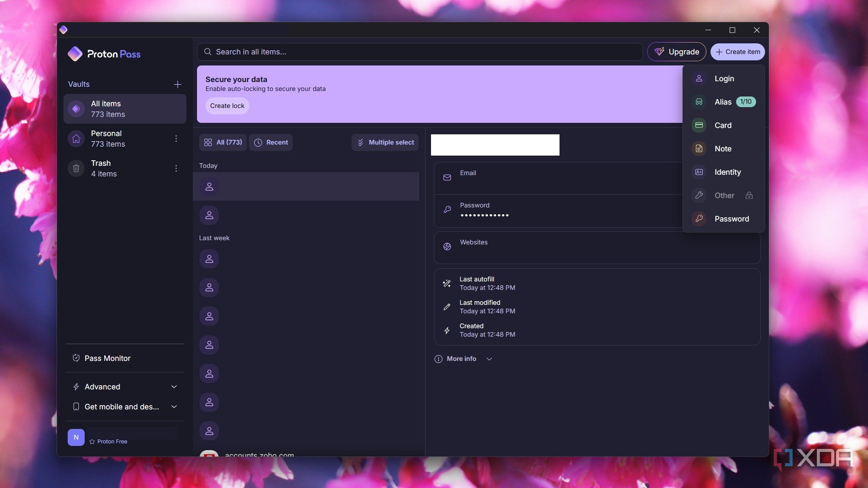This screenshot has width=868, height=488.
Task: Expand More info details
Action: point(463,359)
